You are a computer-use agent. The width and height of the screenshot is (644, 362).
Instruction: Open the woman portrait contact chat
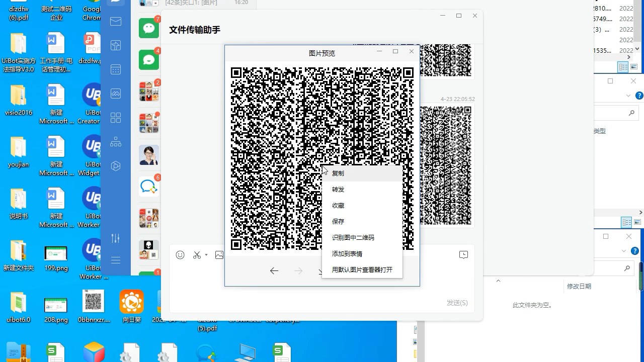pos(149,155)
